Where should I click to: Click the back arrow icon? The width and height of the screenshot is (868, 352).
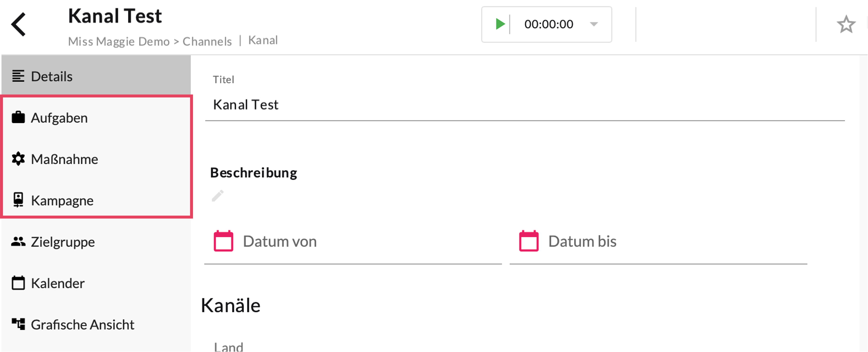point(18,24)
